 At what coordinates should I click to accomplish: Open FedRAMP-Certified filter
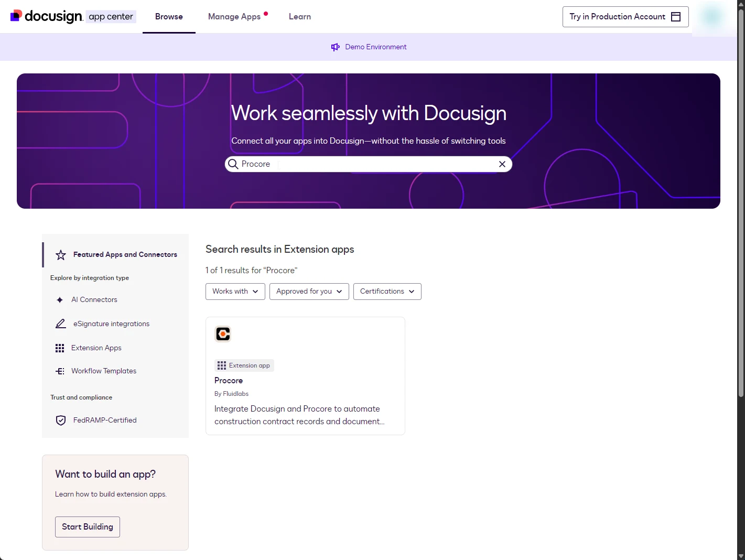(x=105, y=421)
